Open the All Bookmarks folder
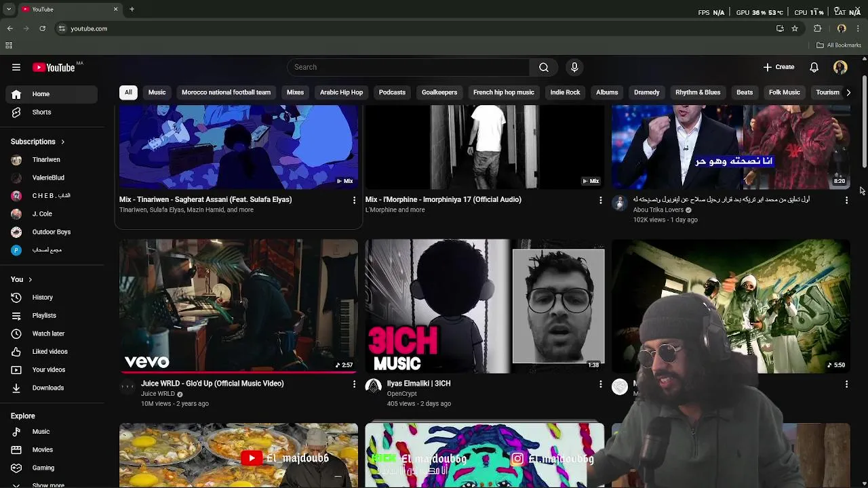868x488 pixels. (x=838, y=45)
